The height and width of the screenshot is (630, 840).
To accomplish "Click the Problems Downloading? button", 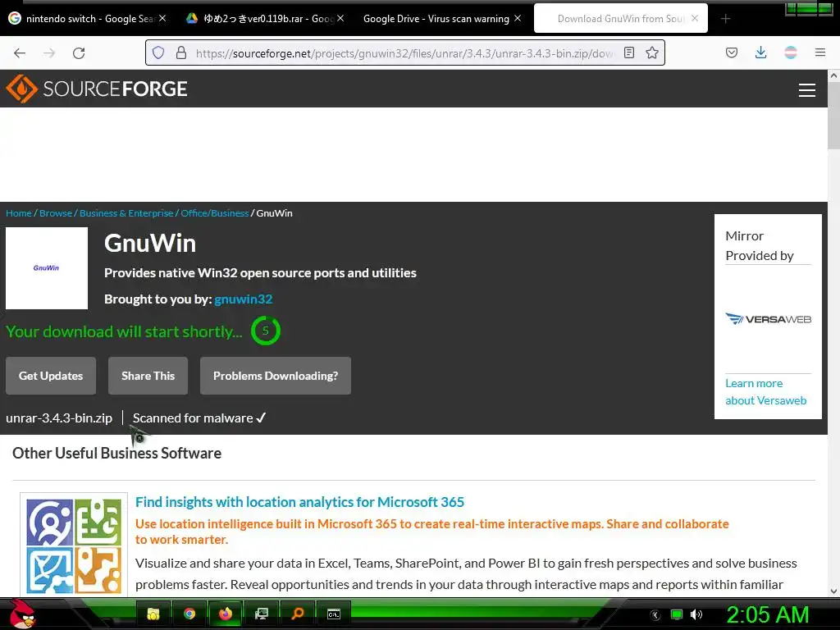I will click(276, 376).
